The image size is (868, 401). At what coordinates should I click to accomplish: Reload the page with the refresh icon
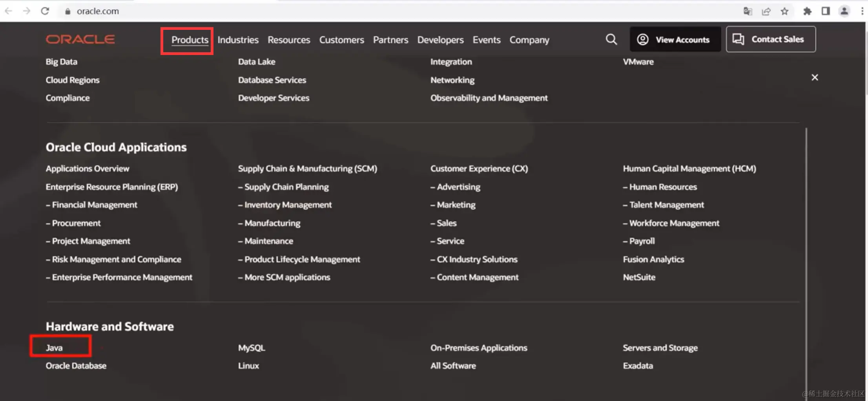point(45,11)
